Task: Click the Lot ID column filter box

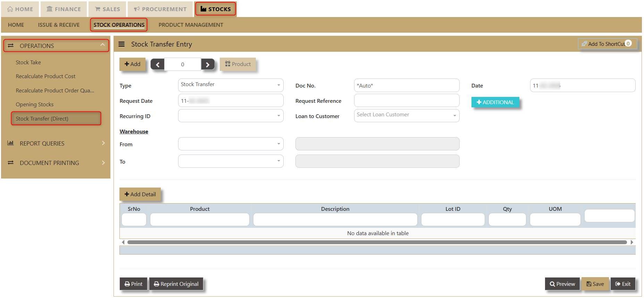Action: 453,220
